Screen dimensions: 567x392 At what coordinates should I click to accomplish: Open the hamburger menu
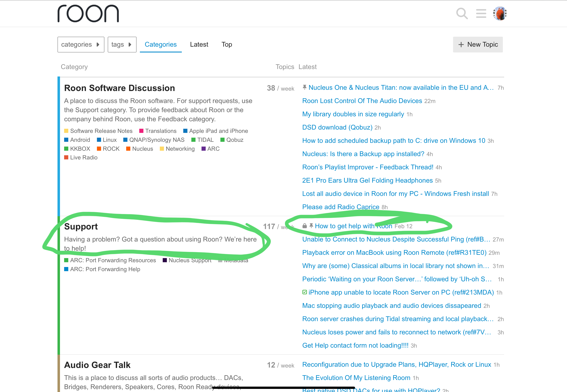click(x=481, y=14)
